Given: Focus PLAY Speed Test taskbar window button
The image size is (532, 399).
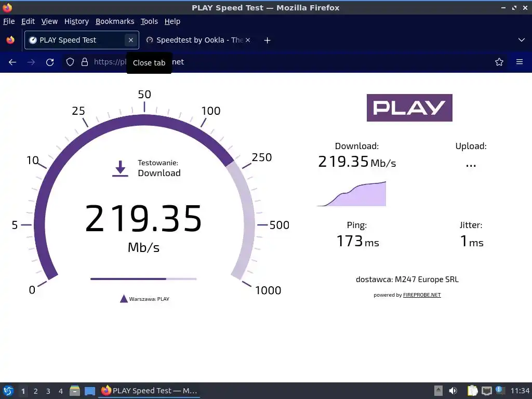Looking at the screenshot, I should [149, 391].
